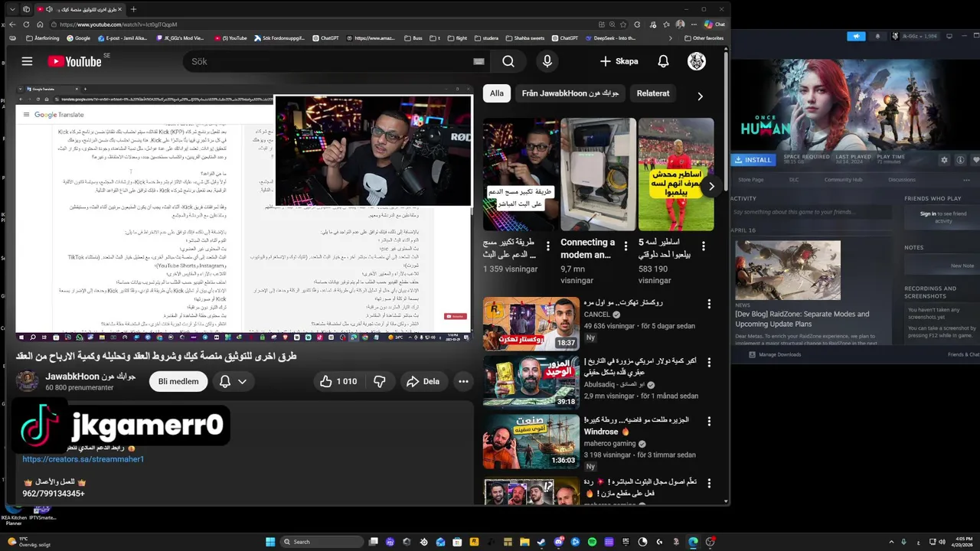Click the browser address bar URL
The image size is (980, 551).
point(119,24)
